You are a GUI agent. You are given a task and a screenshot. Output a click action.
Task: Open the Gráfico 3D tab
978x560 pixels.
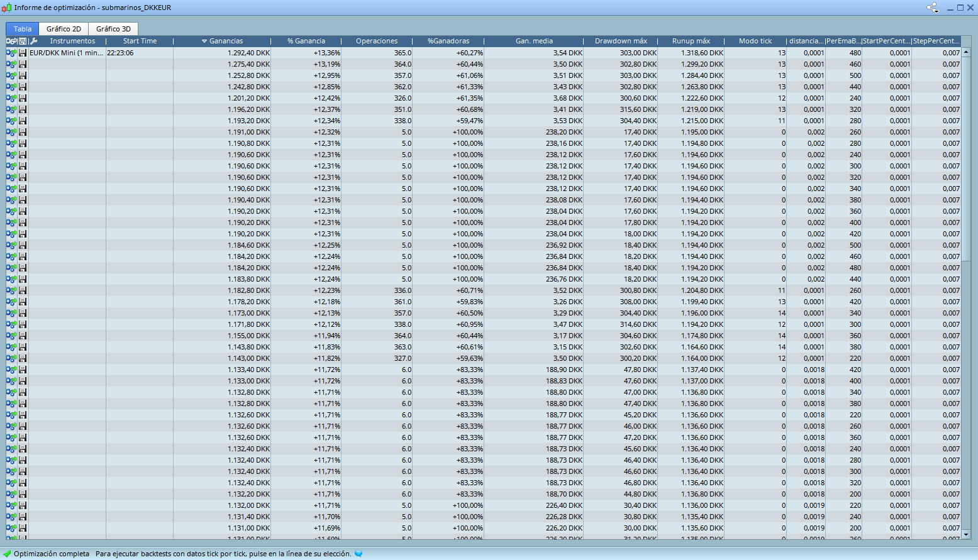pyautogui.click(x=113, y=29)
